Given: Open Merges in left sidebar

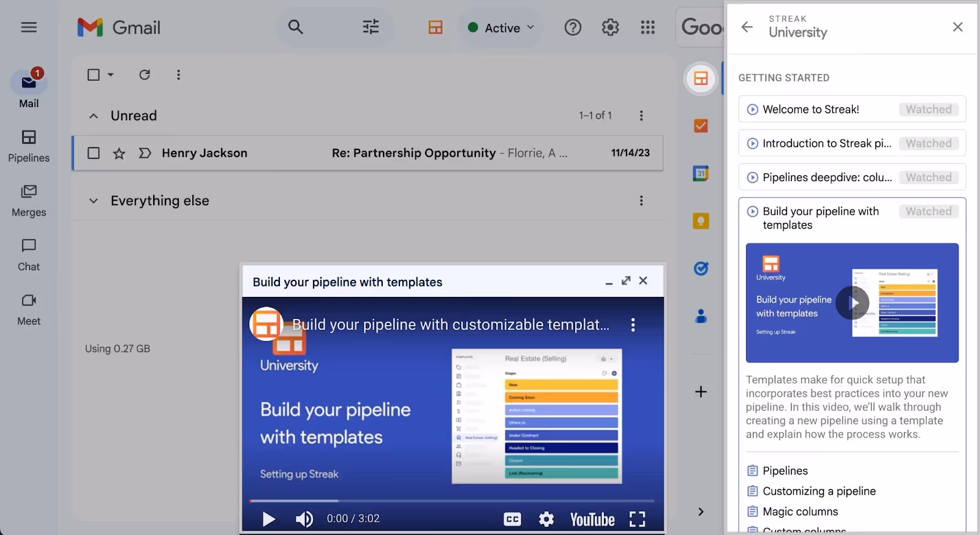Looking at the screenshot, I should 29,201.
